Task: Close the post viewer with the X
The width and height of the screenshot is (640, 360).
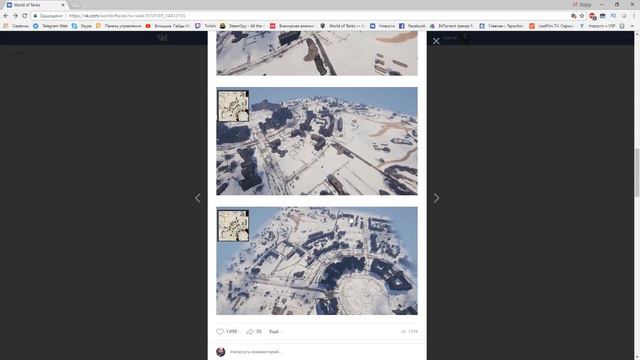Action: click(436, 41)
